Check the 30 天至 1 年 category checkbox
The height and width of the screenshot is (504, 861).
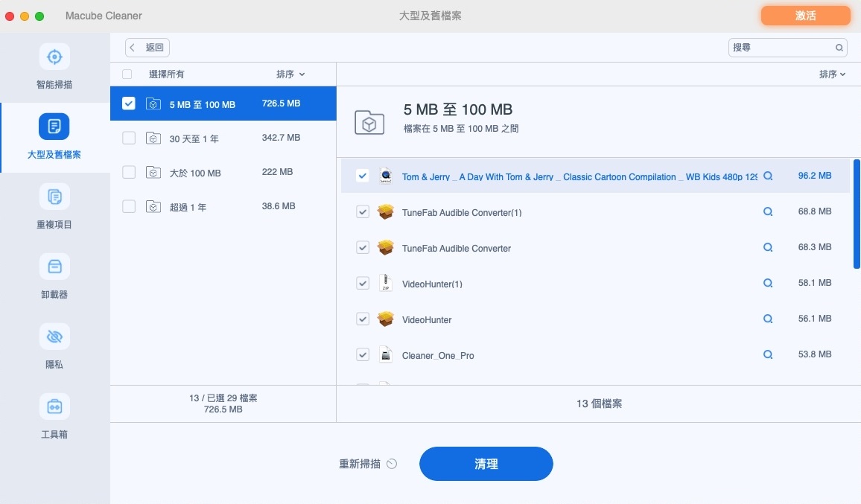129,138
